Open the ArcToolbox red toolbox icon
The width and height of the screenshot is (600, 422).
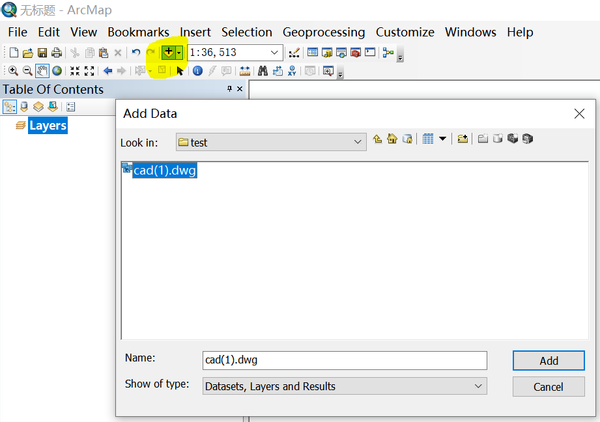pyautogui.click(x=355, y=52)
